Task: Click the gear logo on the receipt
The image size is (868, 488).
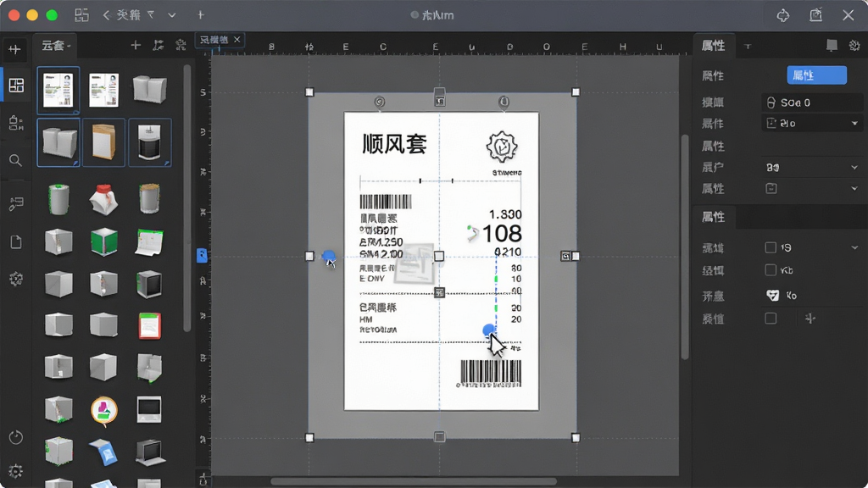Action: click(502, 147)
